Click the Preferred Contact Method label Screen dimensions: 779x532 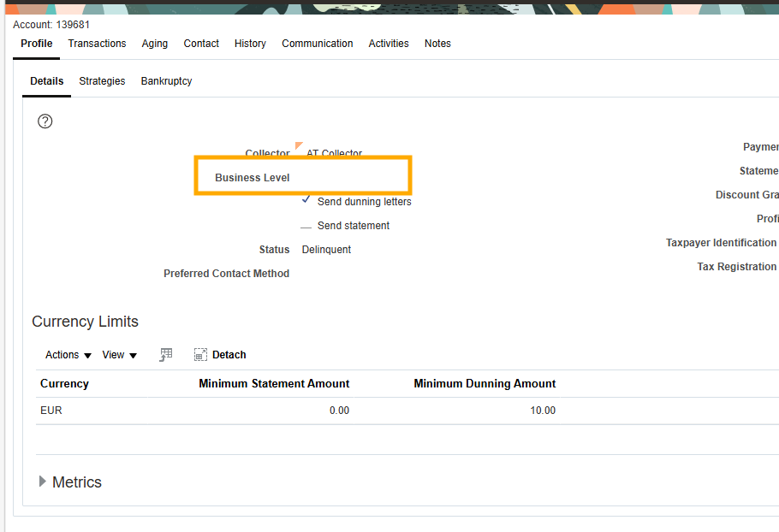[x=227, y=274]
